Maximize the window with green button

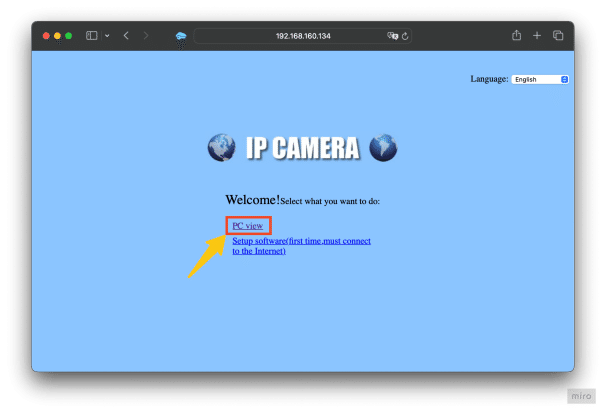click(69, 36)
